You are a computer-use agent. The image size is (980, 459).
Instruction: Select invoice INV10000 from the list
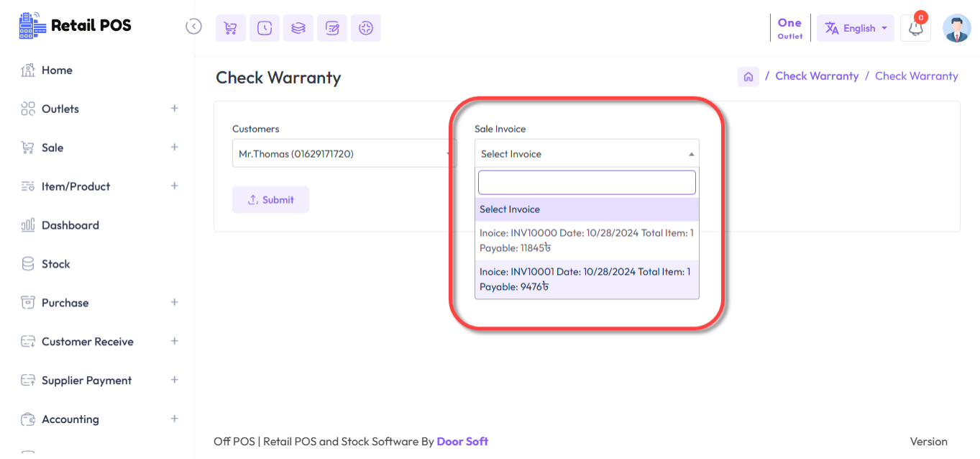click(586, 240)
